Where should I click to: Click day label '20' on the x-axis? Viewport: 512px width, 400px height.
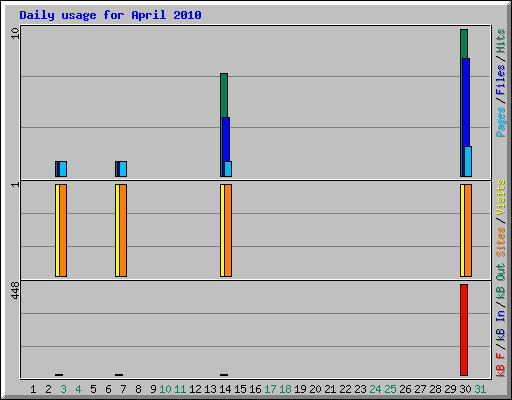pos(315,389)
